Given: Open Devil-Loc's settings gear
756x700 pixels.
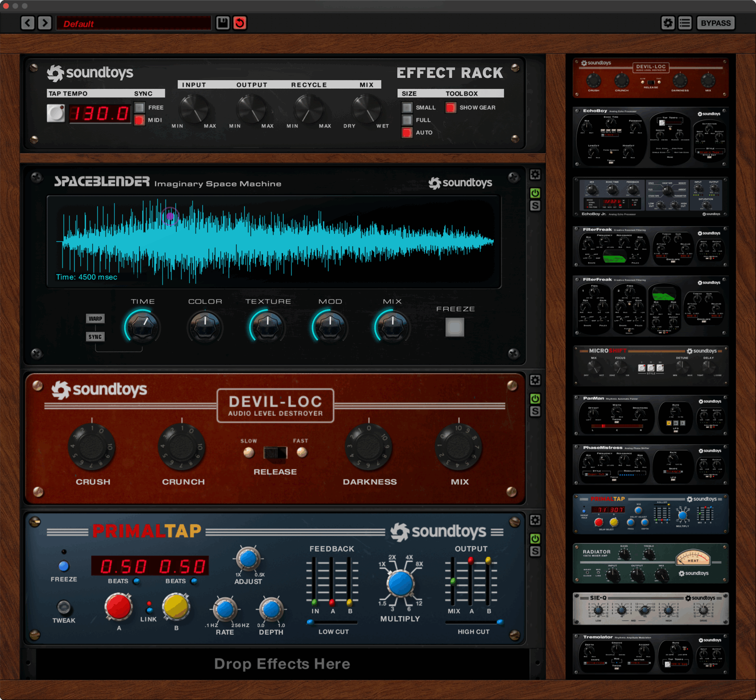Looking at the screenshot, I should click(x=535, y=380).
